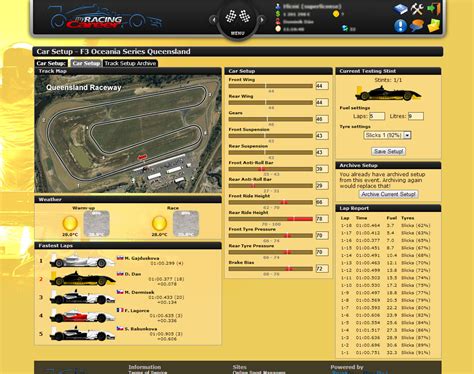Open the speech bubbles chat icon
The image size is (474, 374).
(417, 26)
